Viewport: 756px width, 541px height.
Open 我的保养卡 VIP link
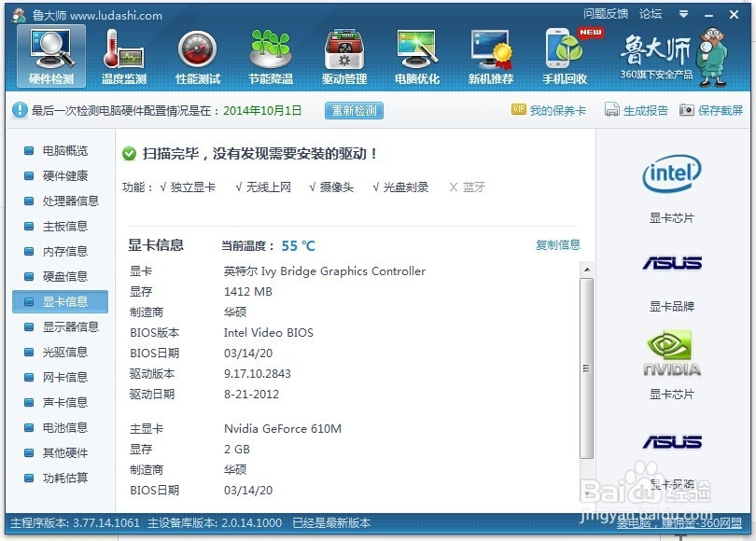[x=549, y=110]
